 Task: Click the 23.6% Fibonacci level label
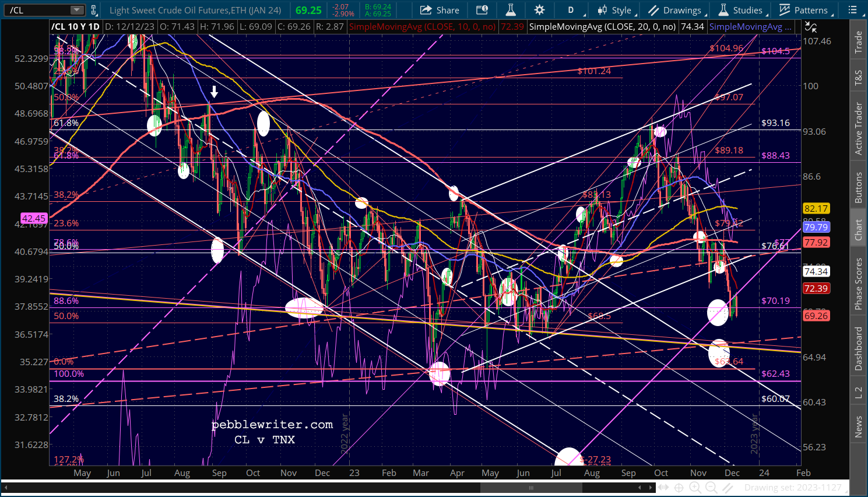(66, 223)
